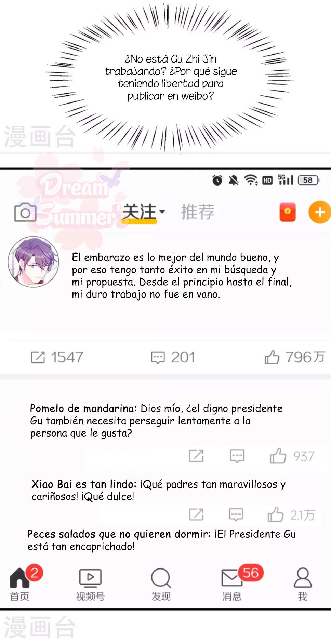Open the purple-haired user avatar
Screen dimensions: 331x644
pos(33,262)
